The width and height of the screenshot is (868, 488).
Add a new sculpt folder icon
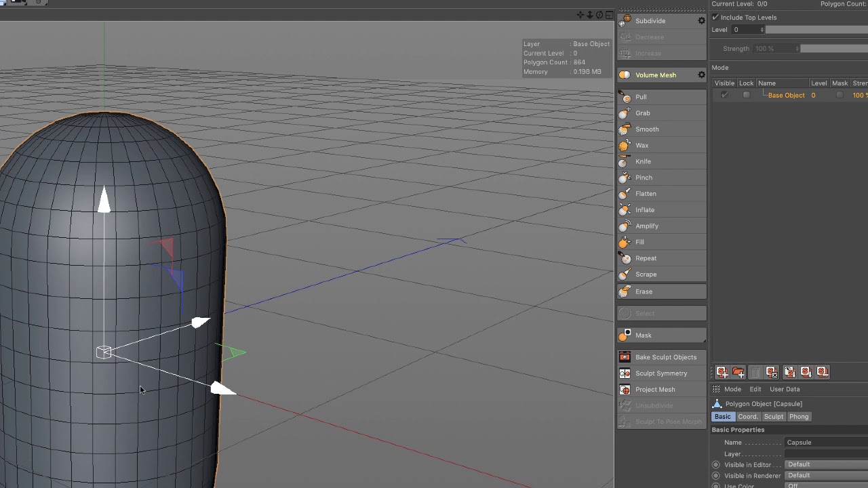pyautogui.click(x=738, y=372)
